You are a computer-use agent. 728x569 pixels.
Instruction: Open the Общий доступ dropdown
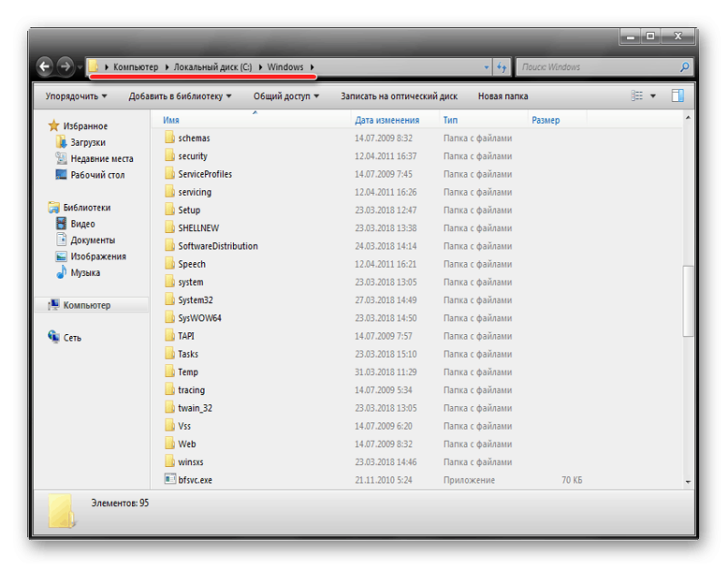pyautogui.click(x=285, y=96)
